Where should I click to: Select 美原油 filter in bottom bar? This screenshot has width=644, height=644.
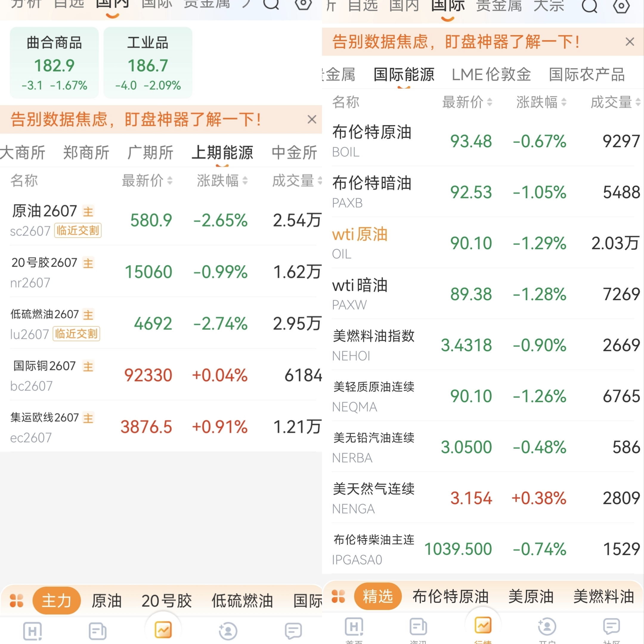pos(531,596)
